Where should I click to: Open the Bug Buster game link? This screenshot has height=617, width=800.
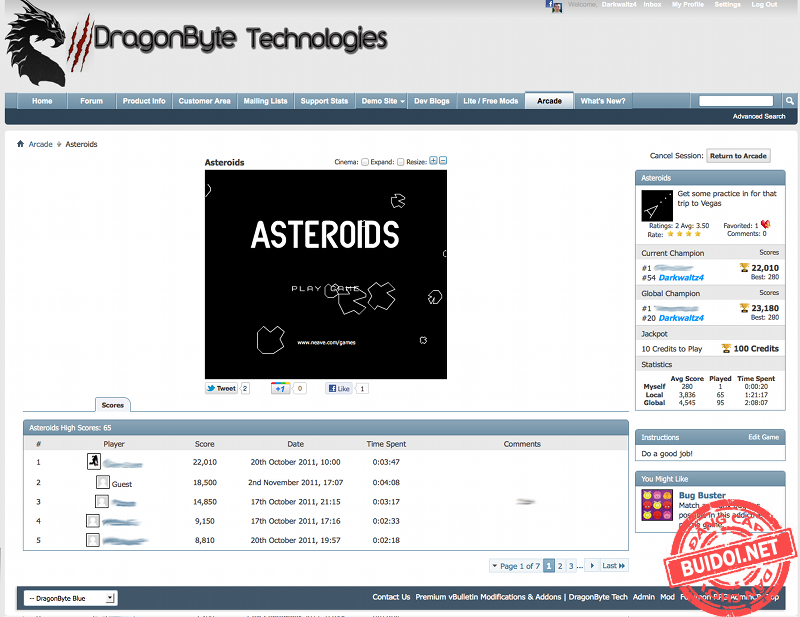[x=702, y=495]
